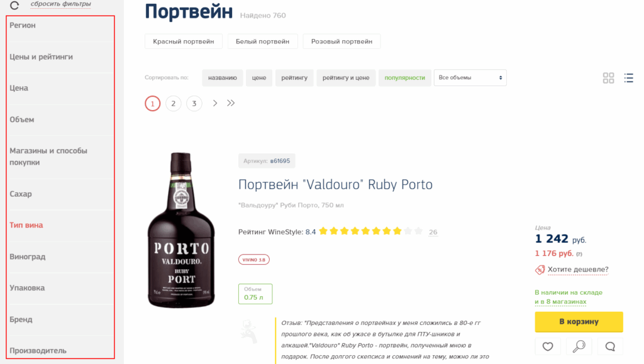Click the 'В корзину' button

click(x=579, y=322)
